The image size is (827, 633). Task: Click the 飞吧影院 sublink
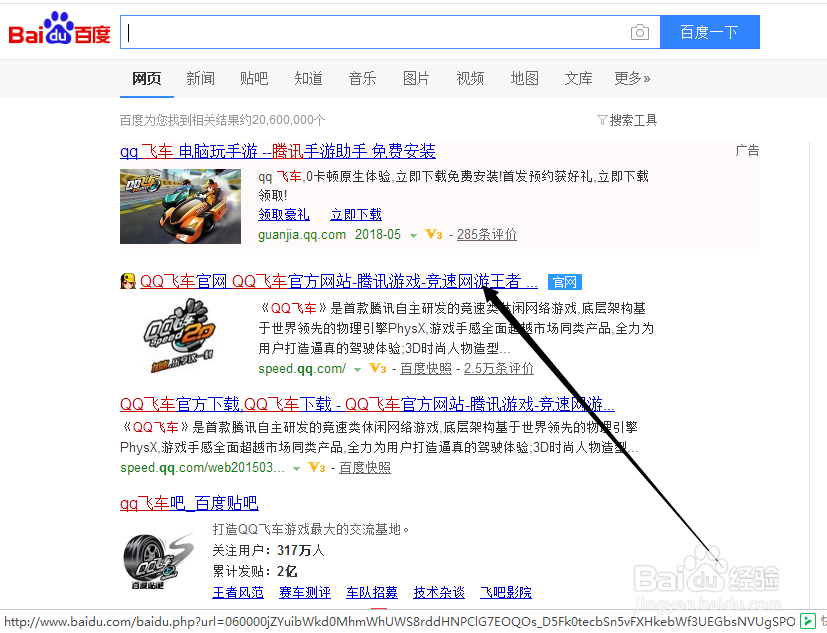click(x=506, y=592)
